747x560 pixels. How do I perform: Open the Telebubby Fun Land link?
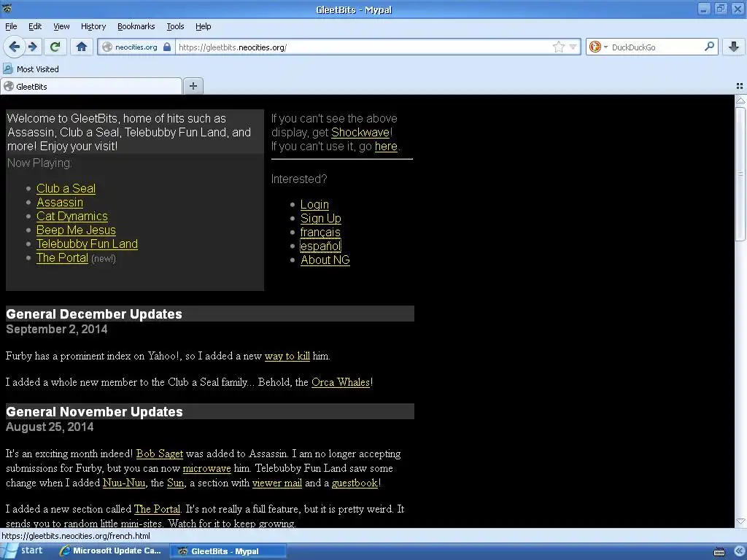[x=87, y=244]
